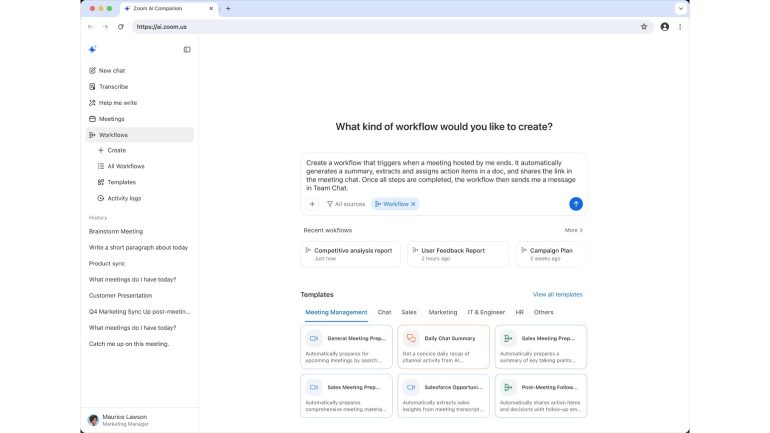Reload the page in browser
The width and height of the screenshot is (770, 433).
pos(121,27)
